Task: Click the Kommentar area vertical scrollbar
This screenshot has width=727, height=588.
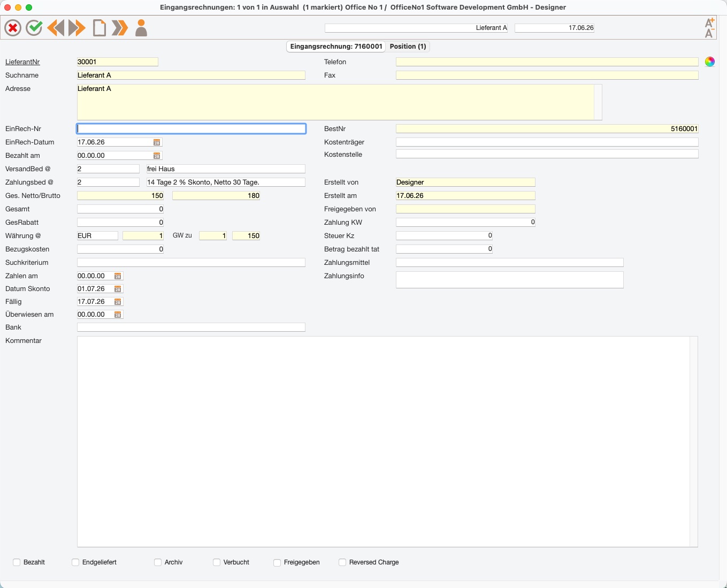Action: (694, 441)
